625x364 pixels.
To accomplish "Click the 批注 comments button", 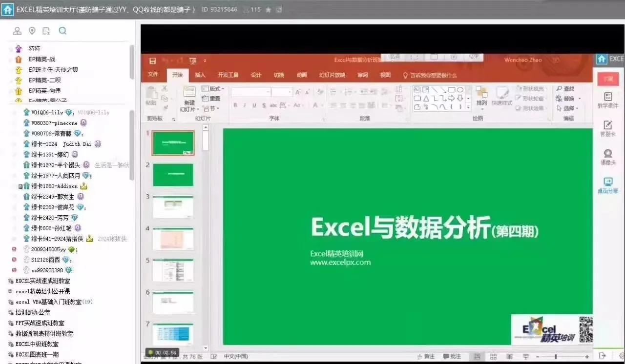I will 452,357.
